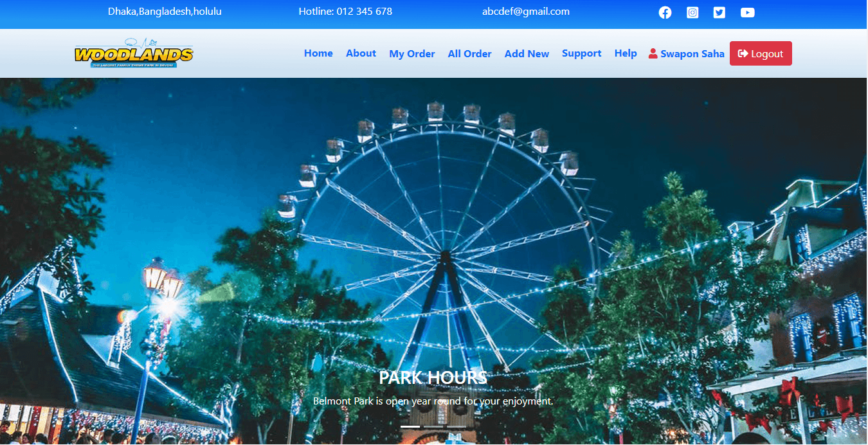Open the Twitter social icon

point(719,12)
